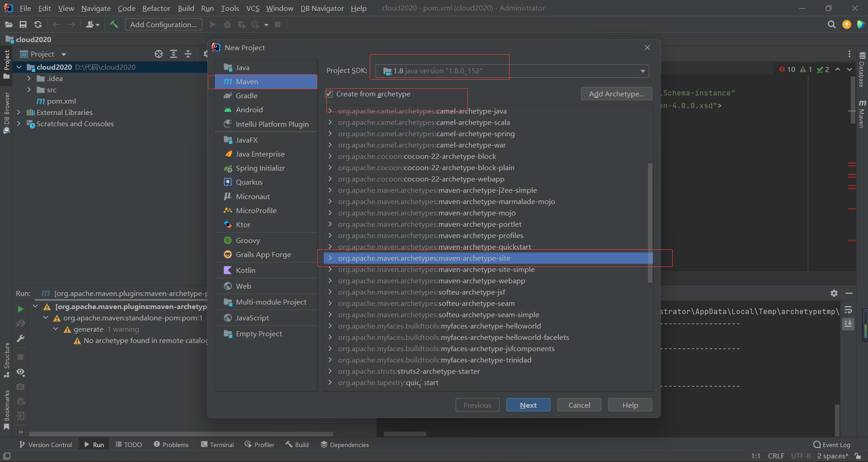
Task: Select Spring Initializr project type
Action: click(x=266, y=168)
